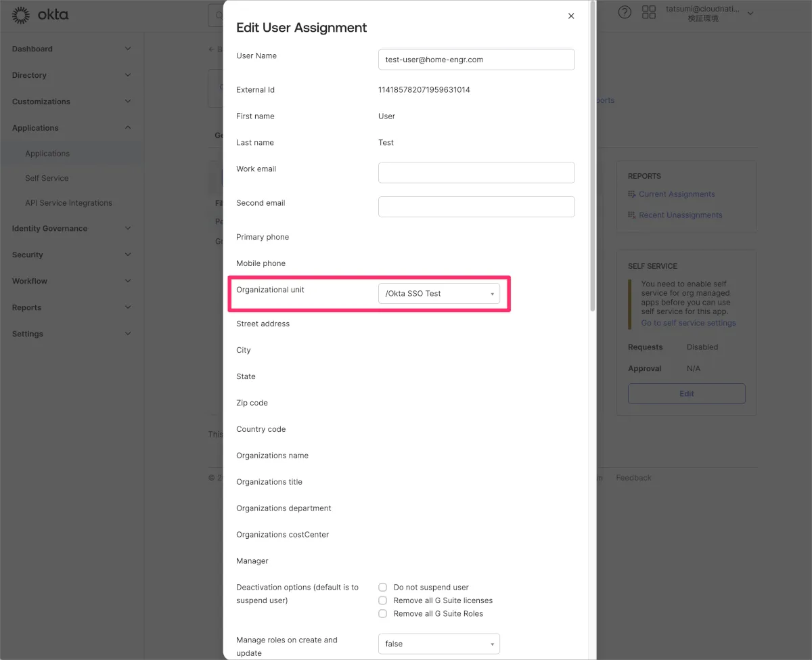
Task: Enable Remove all G Suite licenses
Action: click(383, 600)
